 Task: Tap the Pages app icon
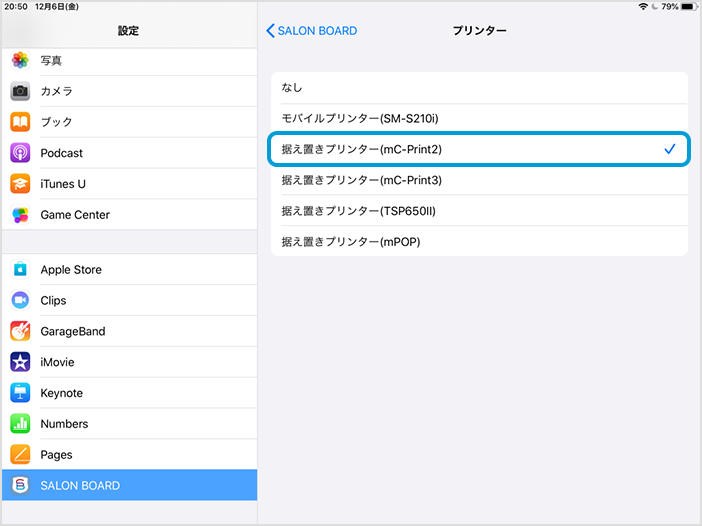(20, 454)
